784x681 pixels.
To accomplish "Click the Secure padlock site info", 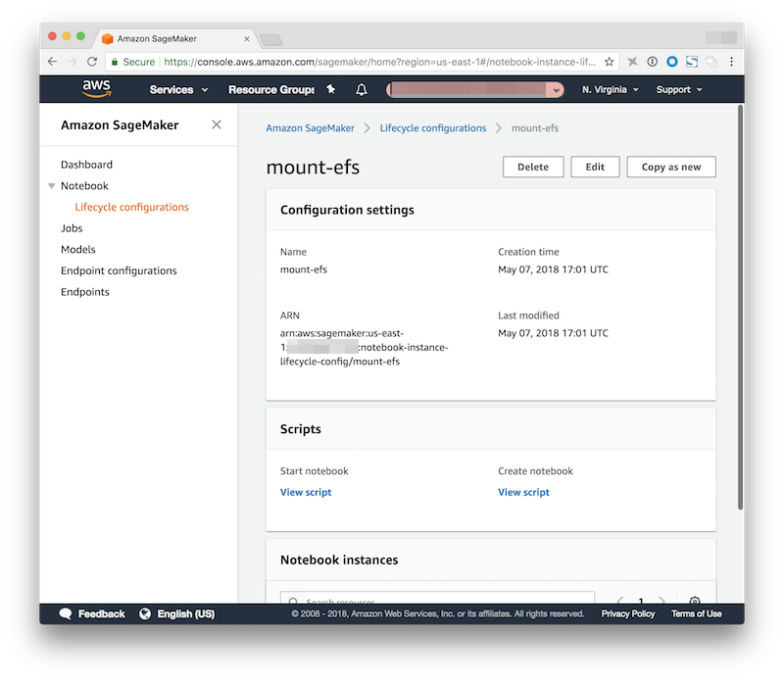I will pyautogui.click(x=133, y=62).
